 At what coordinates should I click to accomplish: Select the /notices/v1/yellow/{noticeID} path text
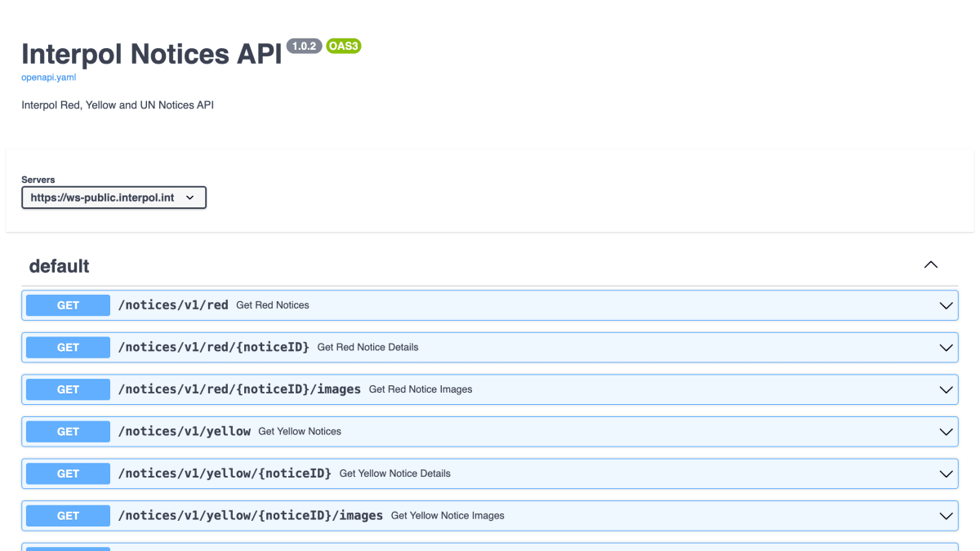pyautogui.click(x=225, y=473)
